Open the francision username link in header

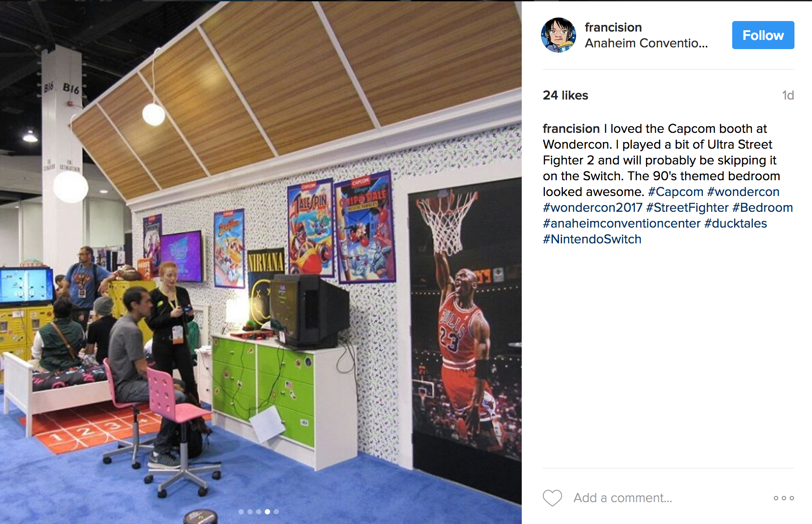pos(613,27)
